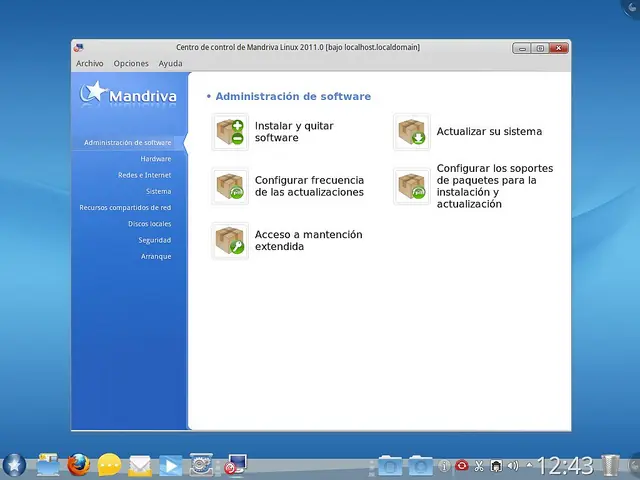
Task: Click the Actualizar su sistema label
Action: point(489,131)
